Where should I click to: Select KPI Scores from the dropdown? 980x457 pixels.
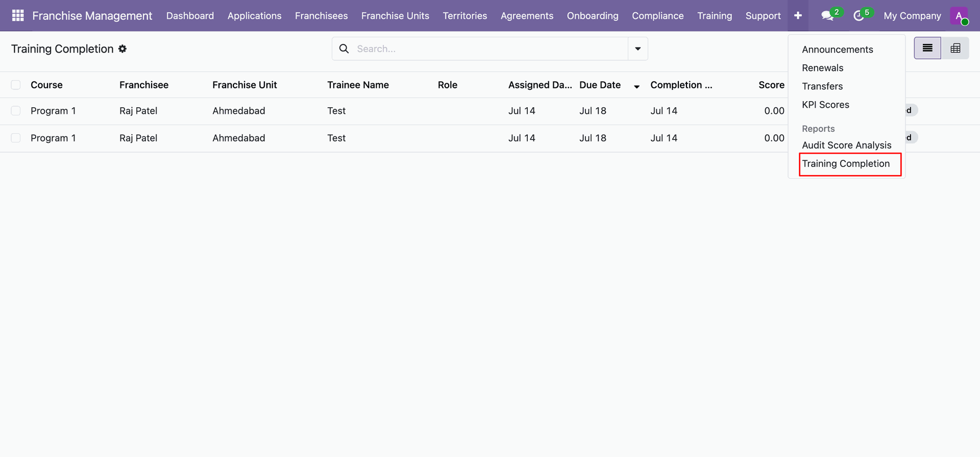(825, 105)
